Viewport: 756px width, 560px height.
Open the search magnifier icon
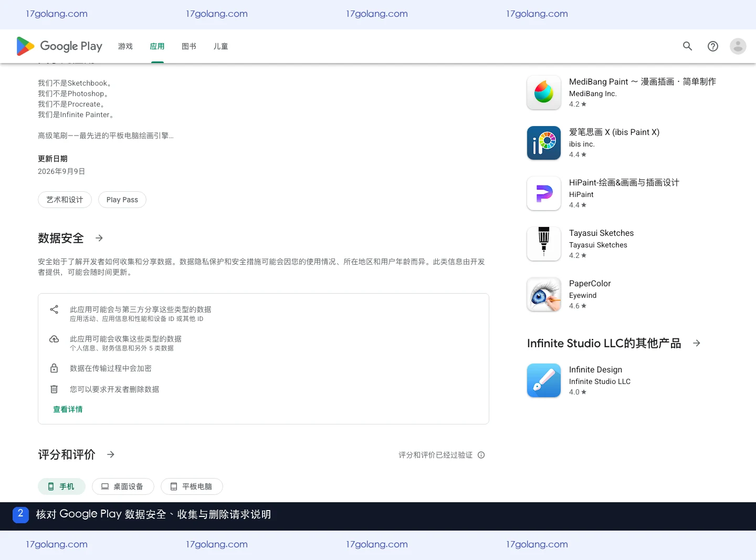[x=687, y=46]
